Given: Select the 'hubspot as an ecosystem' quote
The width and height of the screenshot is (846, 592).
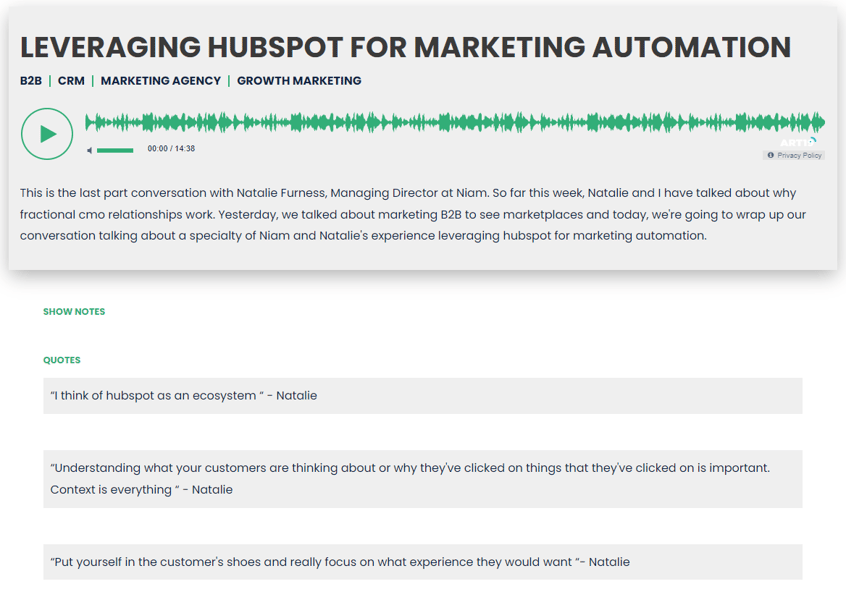Looking at the screenshot, I should click(422, 396).
